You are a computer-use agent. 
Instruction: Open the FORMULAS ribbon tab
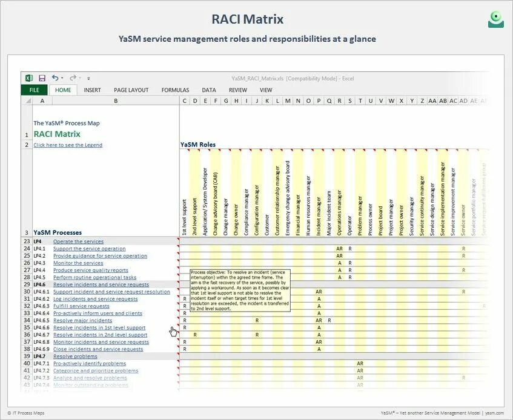[175, 90]
